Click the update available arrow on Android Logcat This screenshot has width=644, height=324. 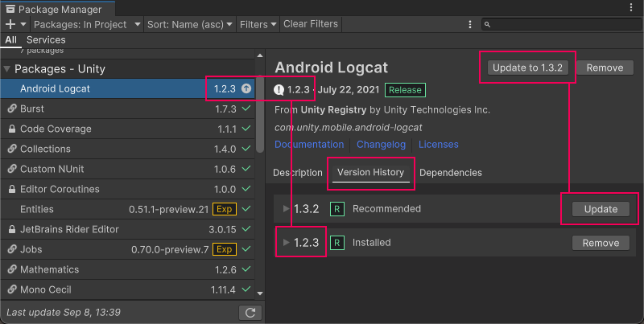pos(246,88)
